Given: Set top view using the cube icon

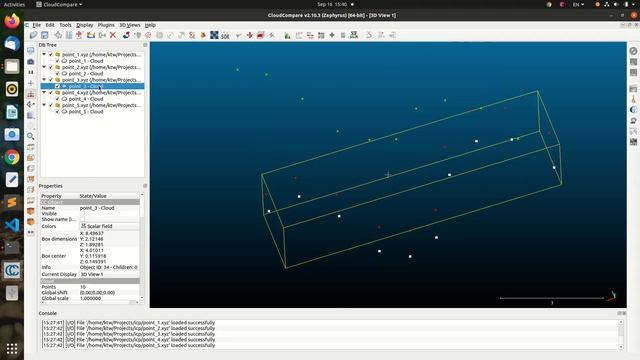Looking at the screenshot, I should [31, 147].
